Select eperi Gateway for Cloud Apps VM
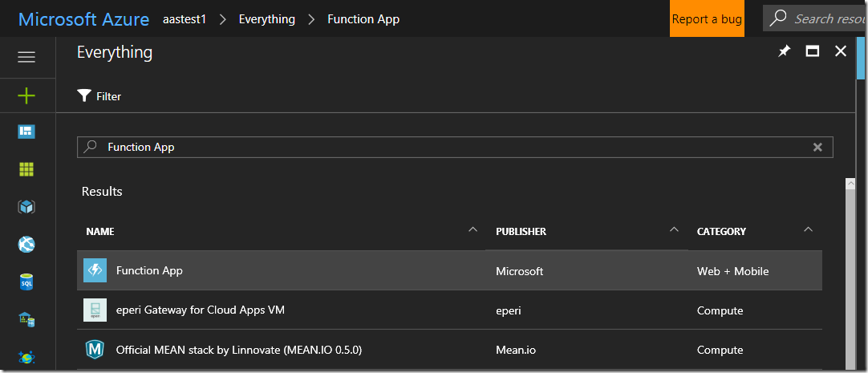This screenshot has width=868, height=373. tap(200, 310)
